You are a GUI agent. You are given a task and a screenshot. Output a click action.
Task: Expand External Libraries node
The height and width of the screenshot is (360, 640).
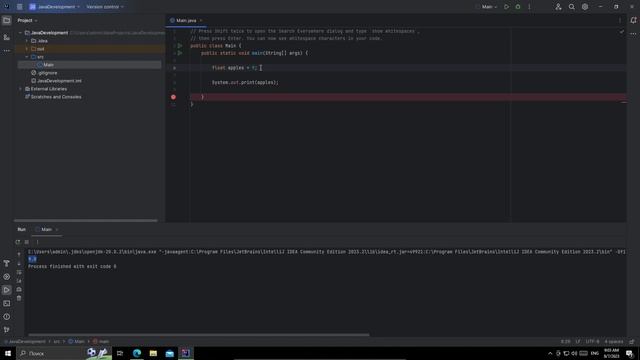pyautogui.click(x=20, y=89)
